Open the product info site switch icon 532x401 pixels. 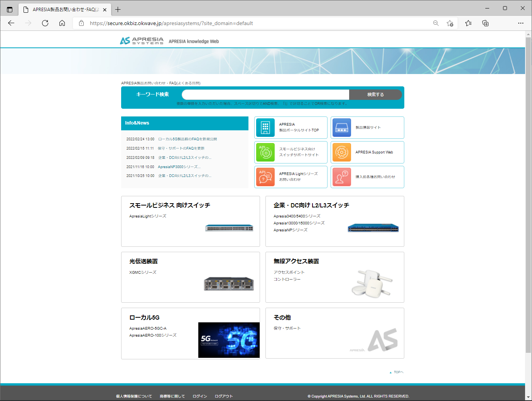point(342,128)
